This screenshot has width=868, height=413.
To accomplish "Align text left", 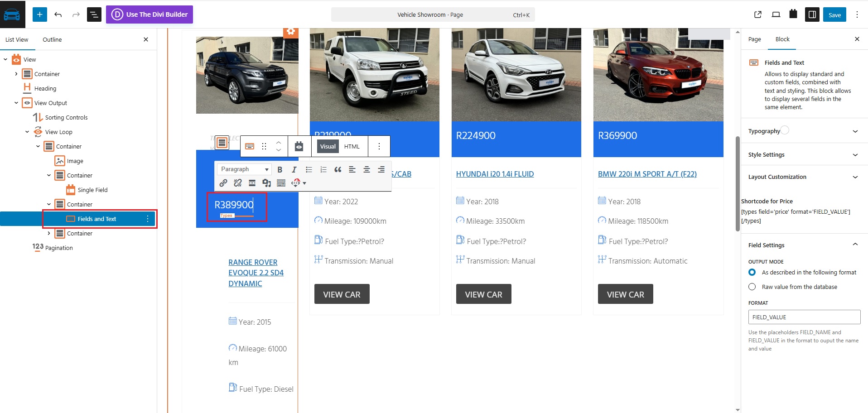I will coord(352,169).
